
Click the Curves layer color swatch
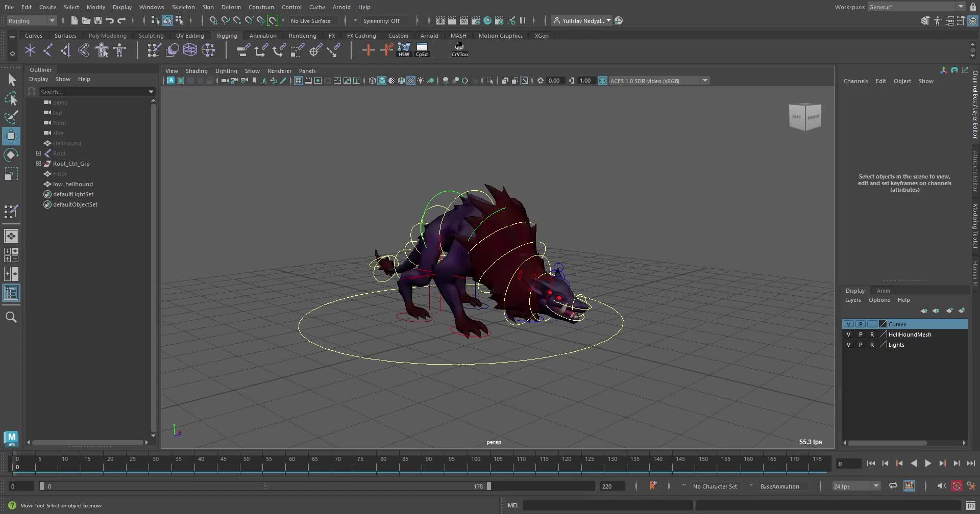pos(882,324)
